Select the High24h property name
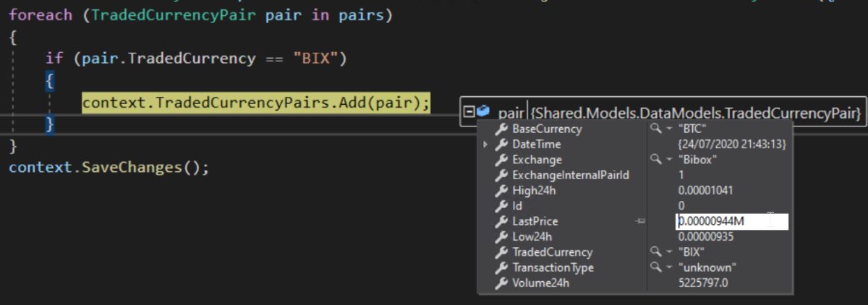This screenshot has width=868, height=305. [533, 191]
